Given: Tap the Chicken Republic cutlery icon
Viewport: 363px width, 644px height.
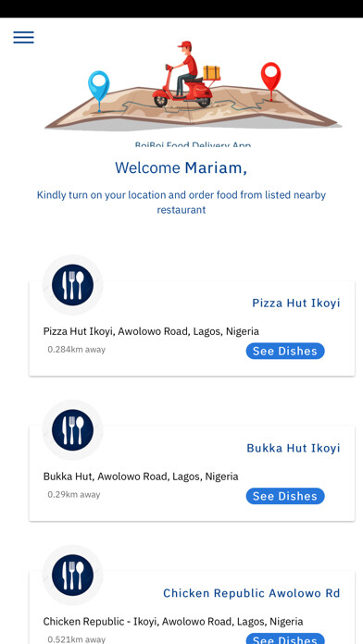Looking at the screenshot, I should pos(72,575).
